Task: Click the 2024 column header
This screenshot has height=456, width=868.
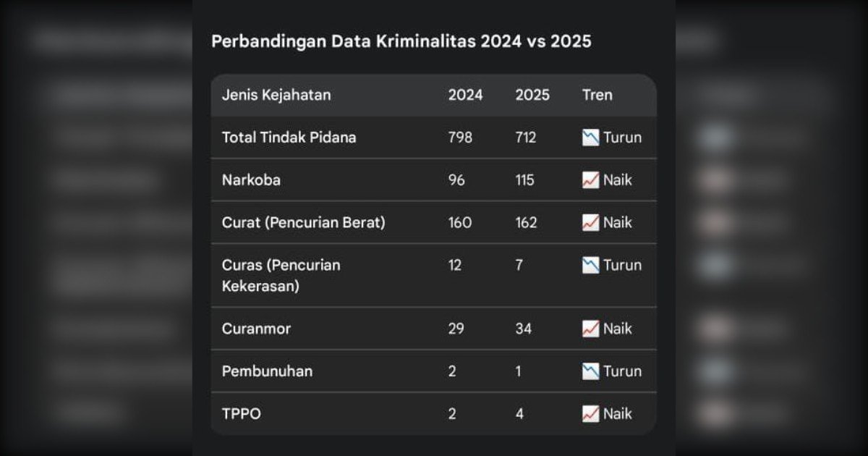Action: point(465,95)
